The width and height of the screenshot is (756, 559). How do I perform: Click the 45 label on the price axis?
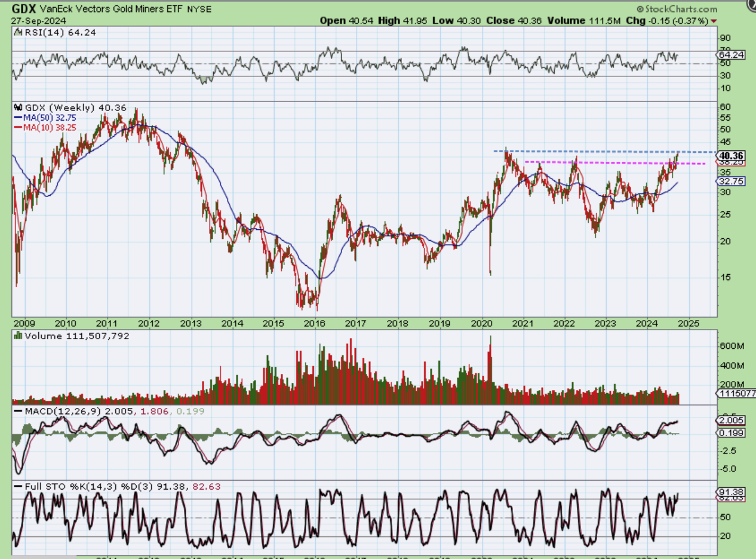tap(724, 142)
